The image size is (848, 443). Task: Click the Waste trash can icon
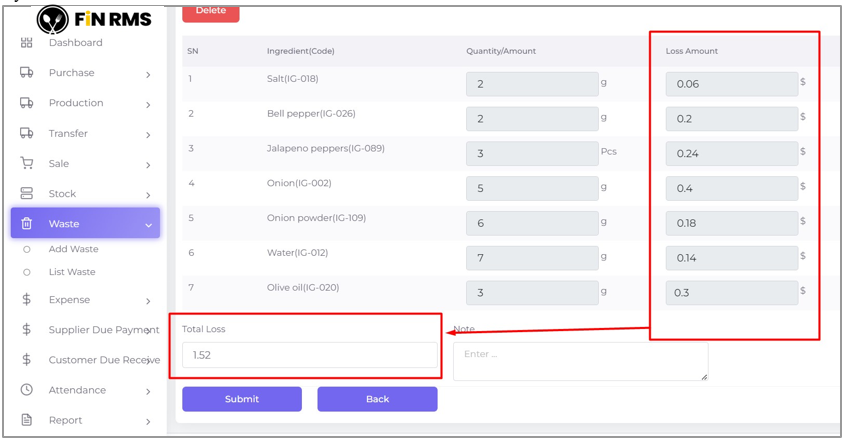coord(27,224)
